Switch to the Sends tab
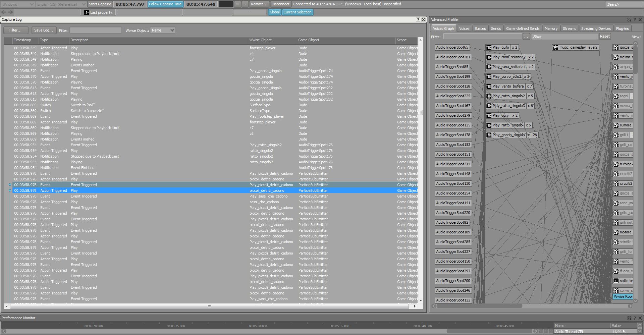Image resolution: width=644 pixels, height=335 pixels. pyautogui.click(x=496, y=29)
